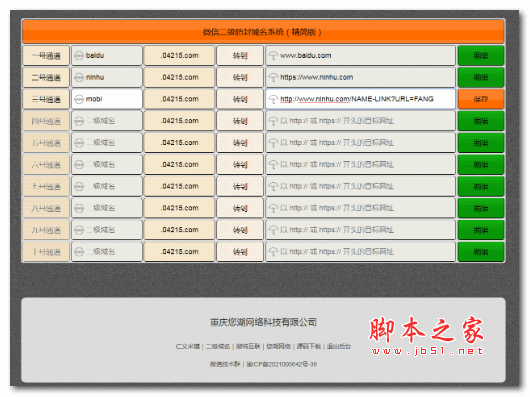Click the www globe icon in the ninhu field
This screenshot has width=530, height=397.
(79, 77)
